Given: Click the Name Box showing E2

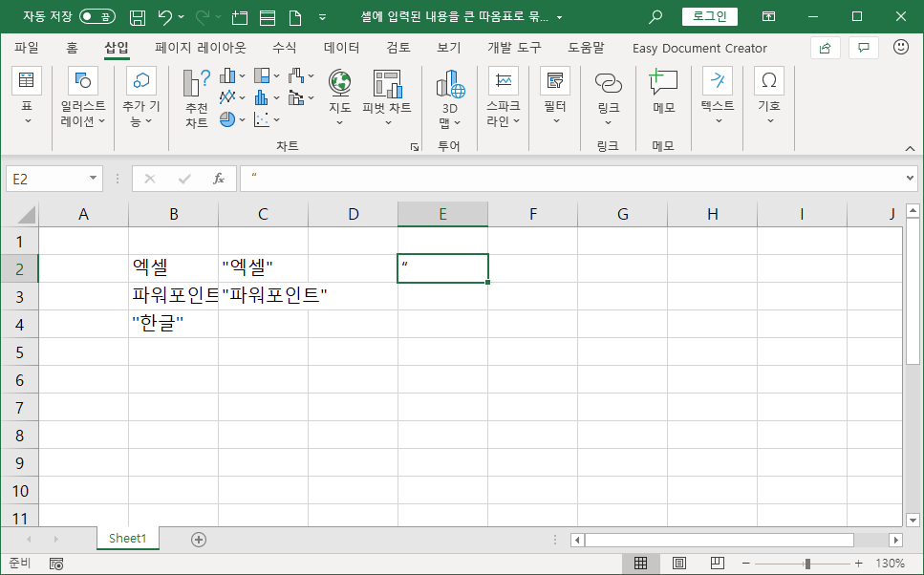Looking at the screenshot, I should point(46,179).
